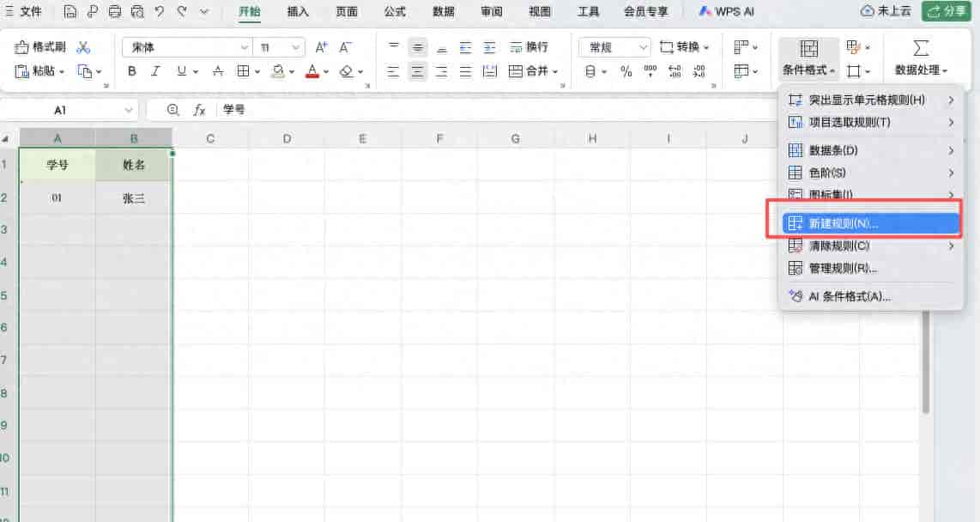Click the decrease indent icon
Image resolution: width=980 pixels, height=522 pixels.
coord(466,47)
